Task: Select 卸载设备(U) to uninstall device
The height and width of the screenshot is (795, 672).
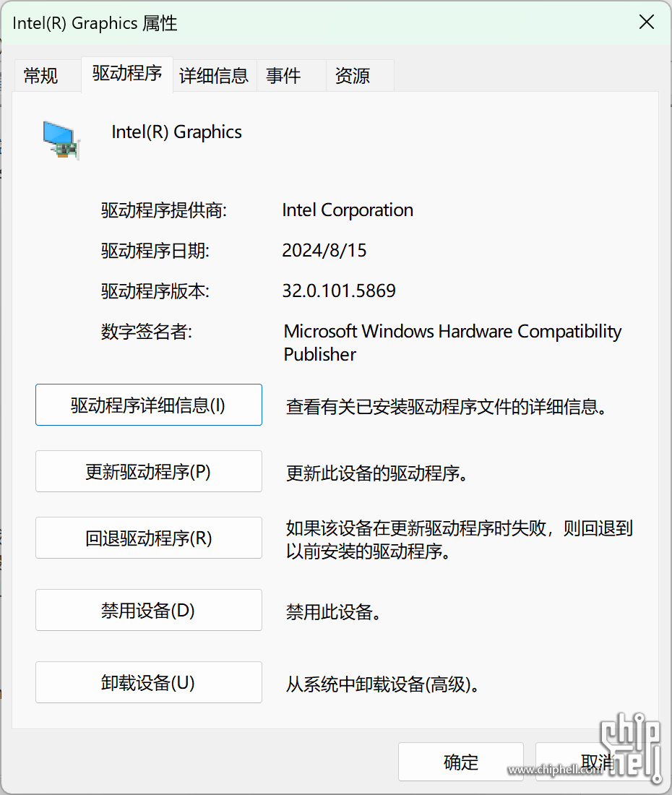Action: 148,682
